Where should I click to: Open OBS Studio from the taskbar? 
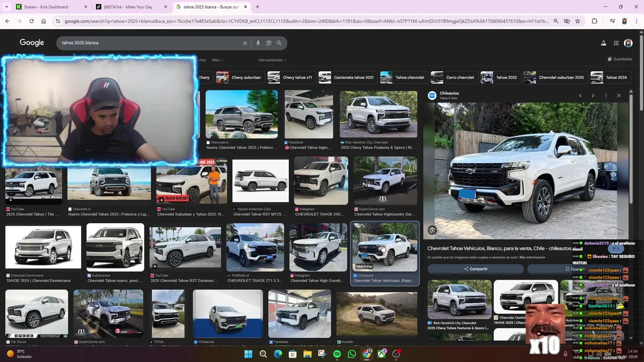396,354
